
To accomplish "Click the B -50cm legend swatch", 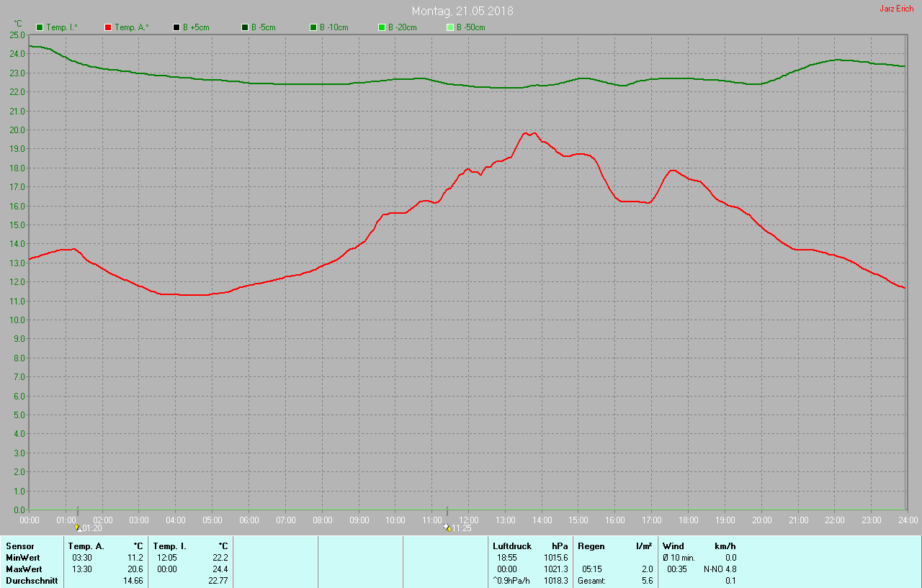I will pyautogui.click(x=450, y=27).
